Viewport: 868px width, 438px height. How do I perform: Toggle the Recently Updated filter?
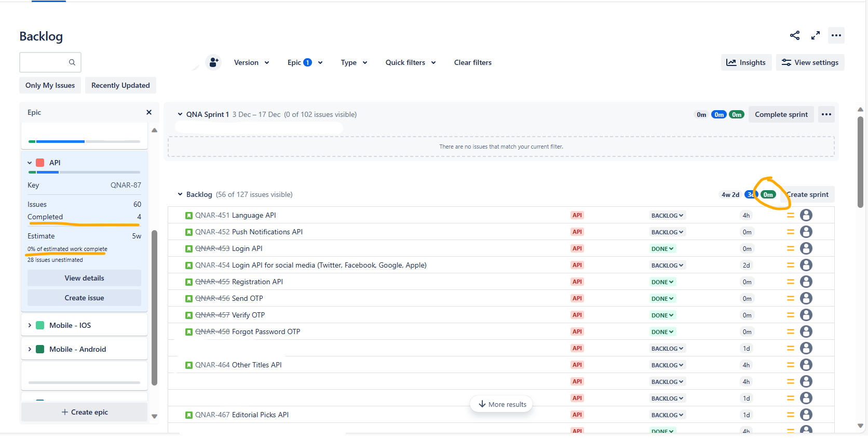[x=120, y=85]
